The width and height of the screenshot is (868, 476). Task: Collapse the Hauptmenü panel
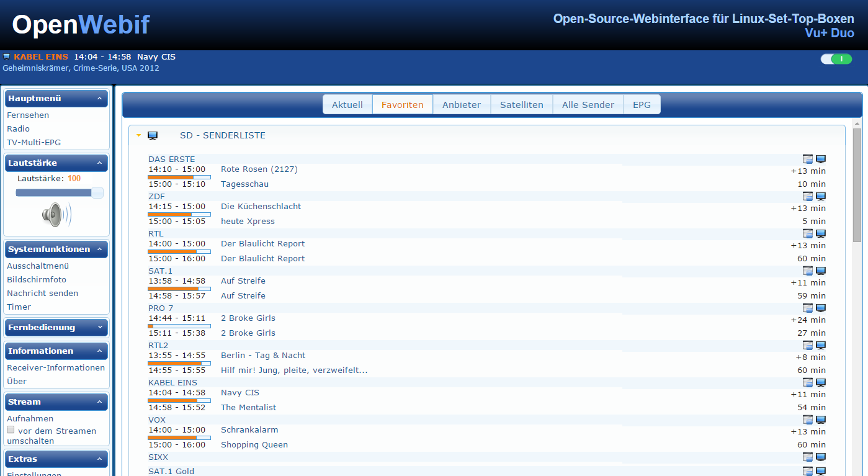click(x=99, y=98)
